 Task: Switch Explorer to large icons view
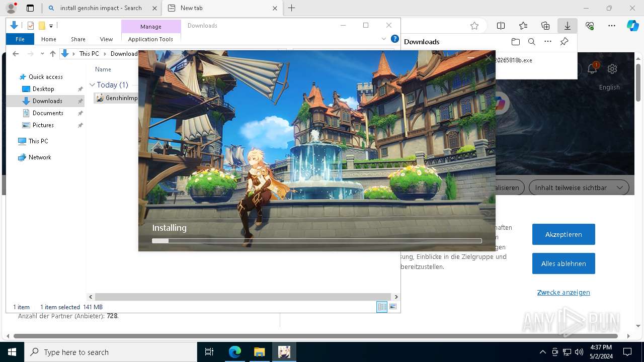tap(393, 307)
